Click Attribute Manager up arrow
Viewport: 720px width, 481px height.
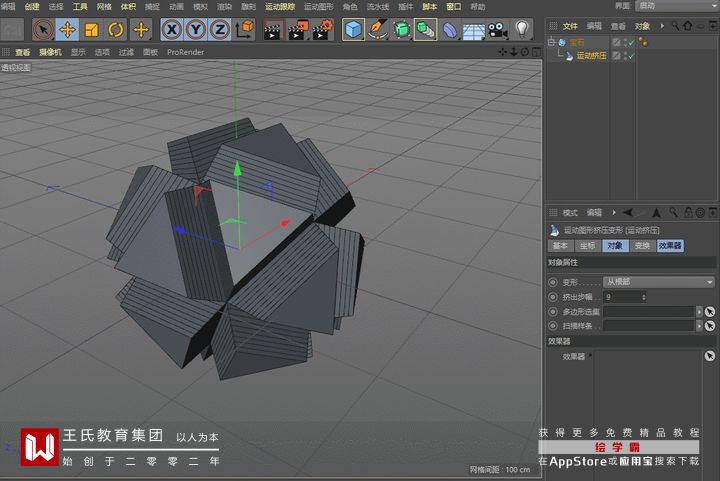pyautogui.click(x=657, y=213)
